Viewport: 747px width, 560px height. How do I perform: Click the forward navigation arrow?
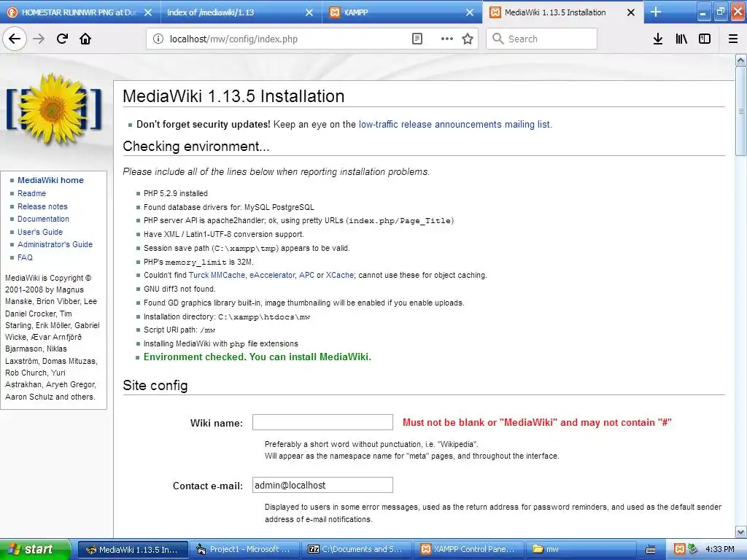(x=39, y=39)
